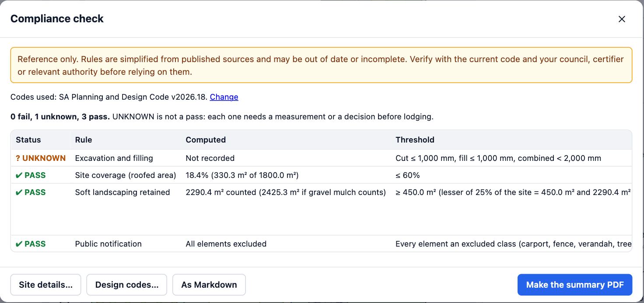
Task: Close the Compliance check dialog
Action: coord(622,19)
